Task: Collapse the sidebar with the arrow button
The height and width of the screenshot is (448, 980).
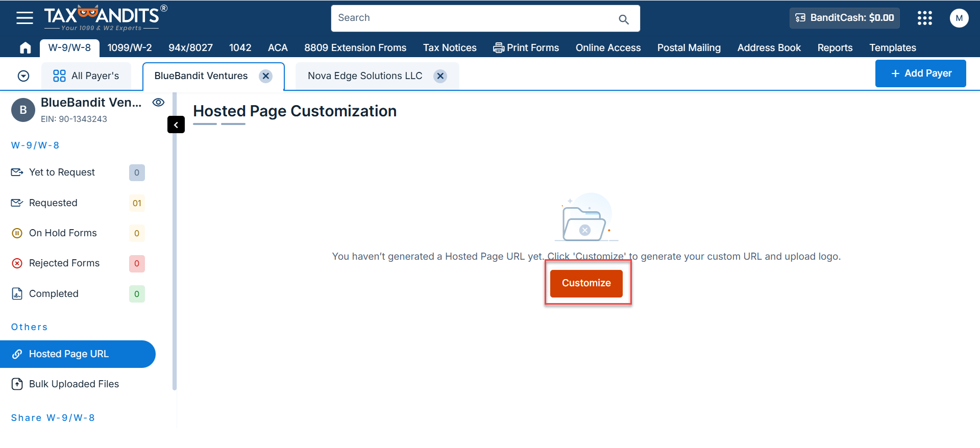Action: point(176,125)
